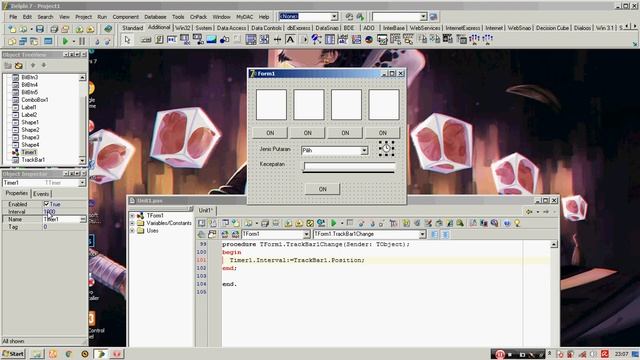Click the Run (green play) button in main toolbar

tap(65, 41)
